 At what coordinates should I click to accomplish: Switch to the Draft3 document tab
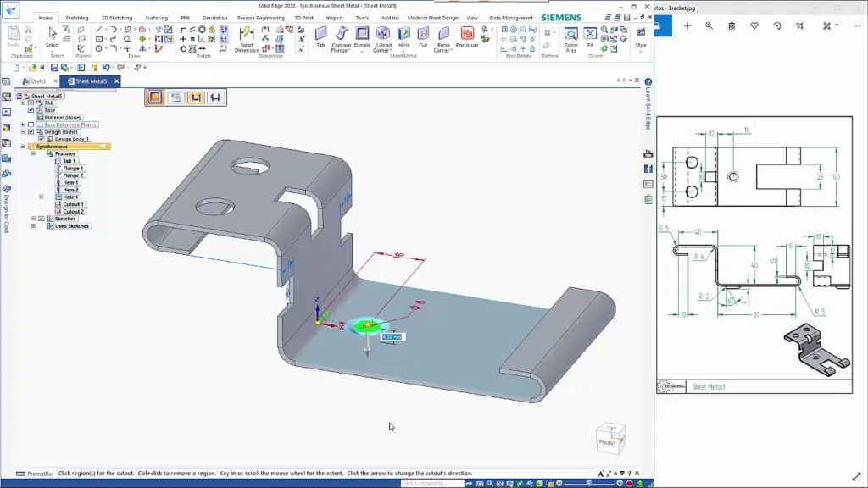click(x=38, y=81)
